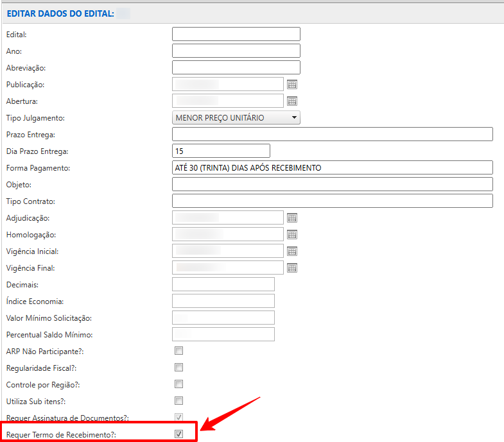The image size is (504, 442).
Task: Open calendar picker for Adjudicação date
Action: (x=291, y=218)
